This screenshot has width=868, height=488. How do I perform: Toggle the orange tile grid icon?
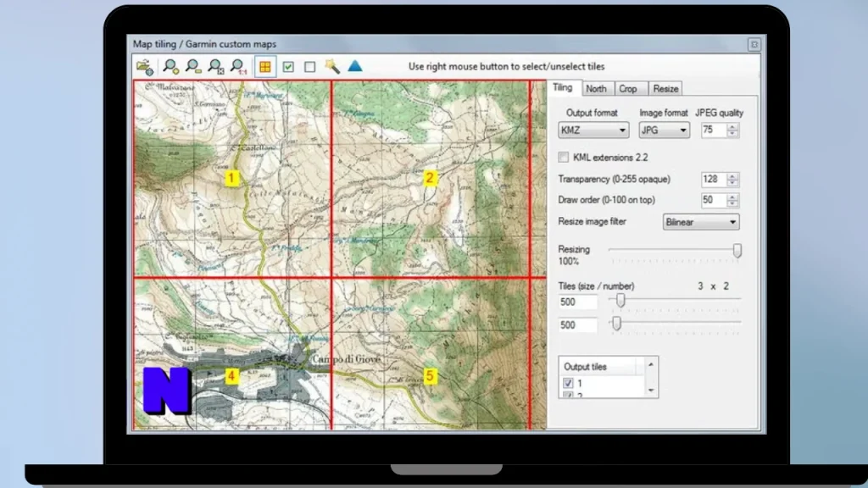click(265, 67)
